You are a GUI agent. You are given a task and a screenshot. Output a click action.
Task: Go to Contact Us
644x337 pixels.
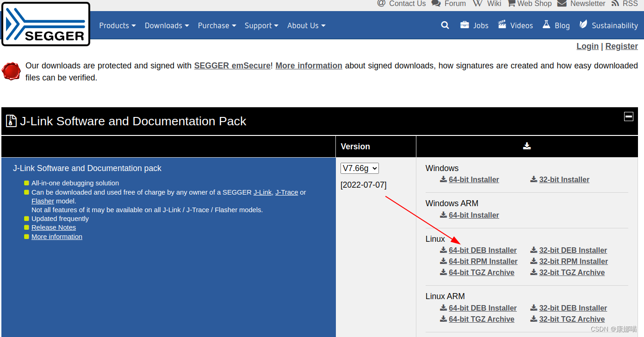tap(407, 3)
